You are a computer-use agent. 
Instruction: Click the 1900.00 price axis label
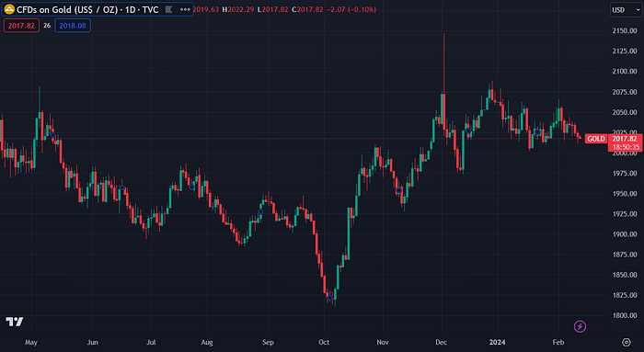[625, 233]
